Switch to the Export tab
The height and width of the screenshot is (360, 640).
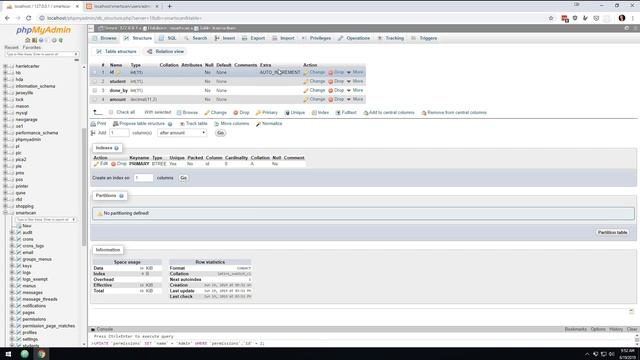pos(253,38)
